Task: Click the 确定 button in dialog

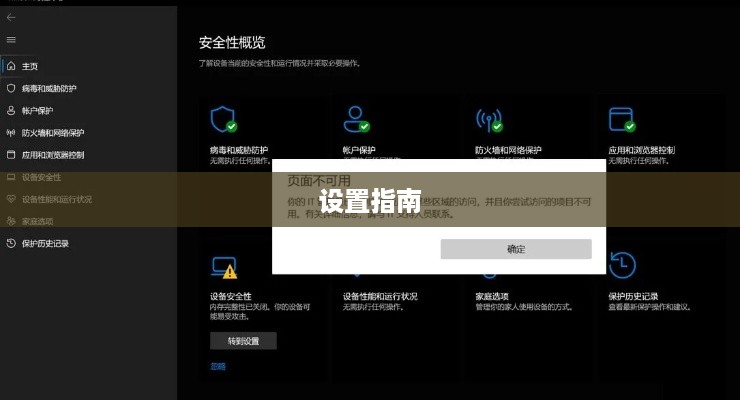Action: point(516,249)
